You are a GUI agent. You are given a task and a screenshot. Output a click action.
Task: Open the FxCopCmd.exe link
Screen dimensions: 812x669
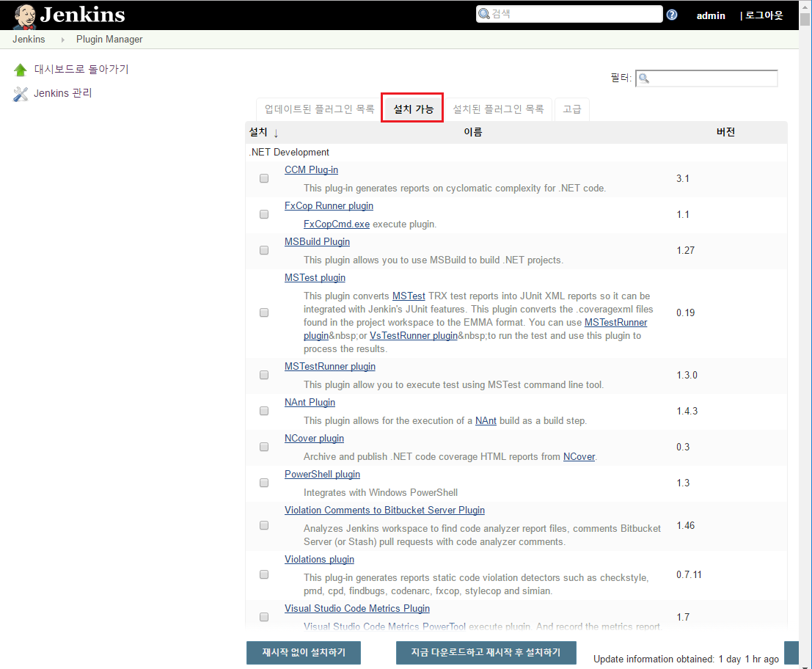point(337,224)
